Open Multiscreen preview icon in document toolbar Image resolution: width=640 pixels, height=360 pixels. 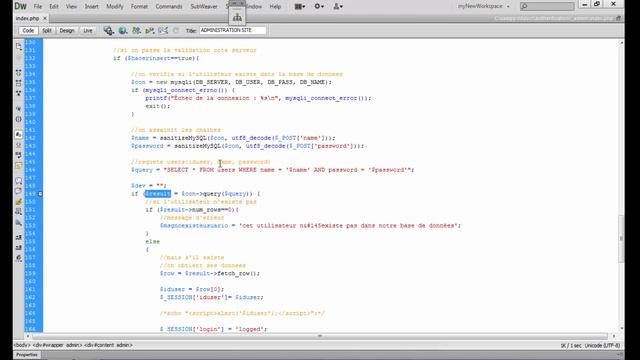tap(109, 31)
